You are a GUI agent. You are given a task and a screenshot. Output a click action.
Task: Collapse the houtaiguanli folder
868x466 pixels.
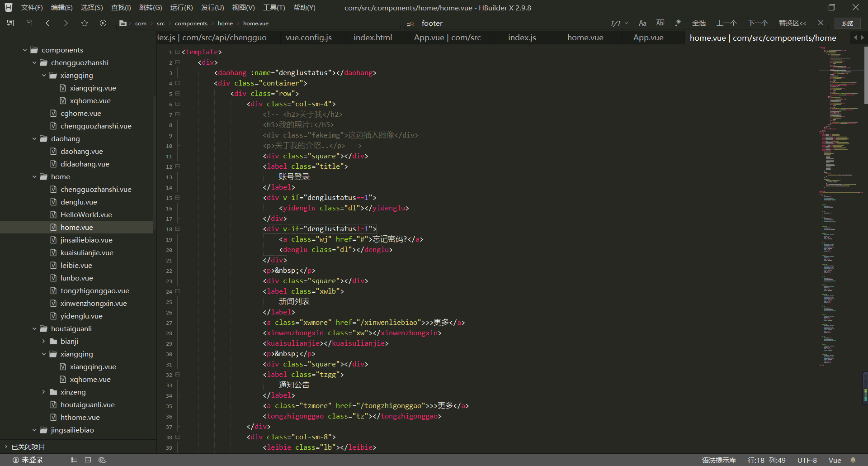point(34,328)
